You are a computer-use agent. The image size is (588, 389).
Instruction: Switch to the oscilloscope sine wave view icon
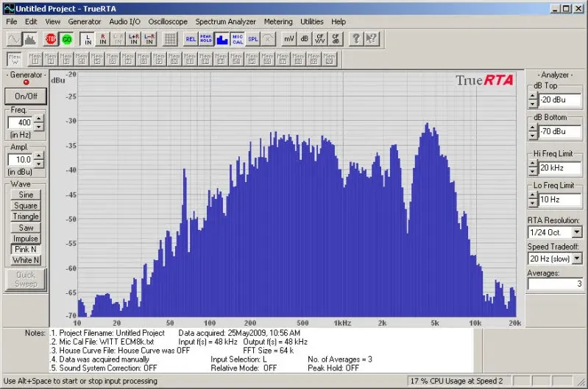coord(14,39)
